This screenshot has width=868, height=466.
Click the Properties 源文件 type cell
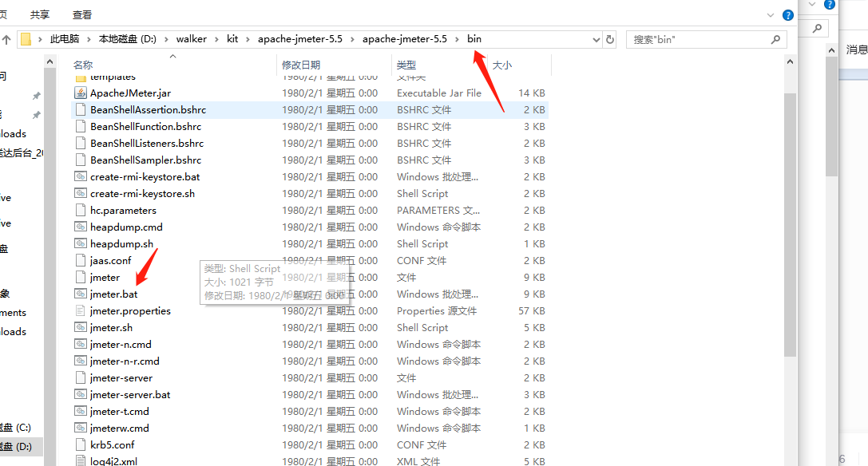(436, 311)
